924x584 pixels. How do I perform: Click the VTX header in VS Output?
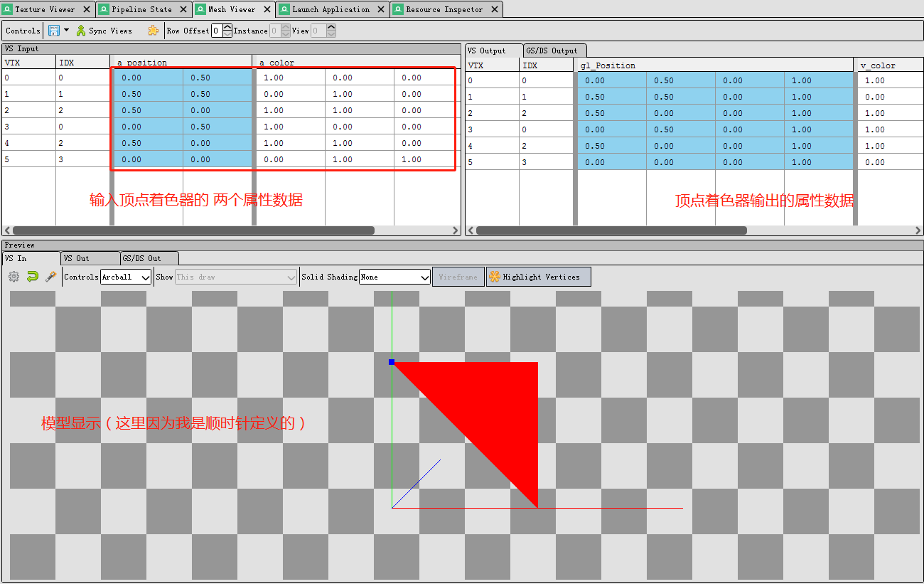pyautogui.click(x=492, y=65)
